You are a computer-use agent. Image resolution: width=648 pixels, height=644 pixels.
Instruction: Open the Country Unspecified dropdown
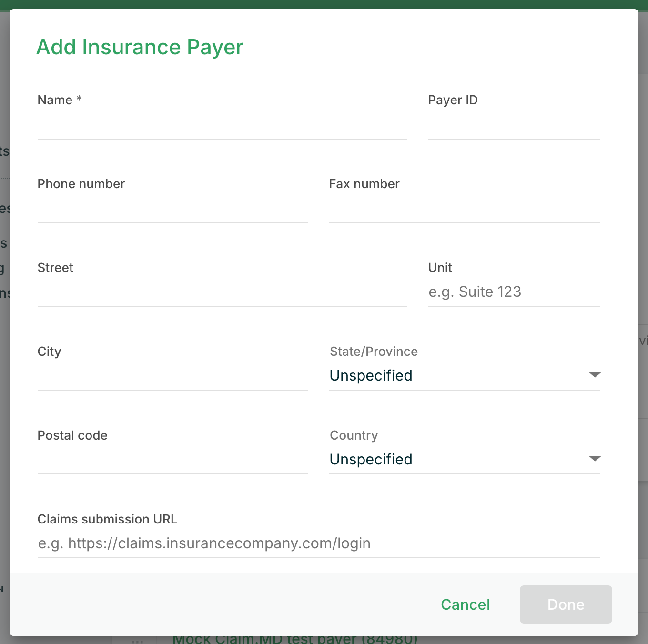coord(457,460)
